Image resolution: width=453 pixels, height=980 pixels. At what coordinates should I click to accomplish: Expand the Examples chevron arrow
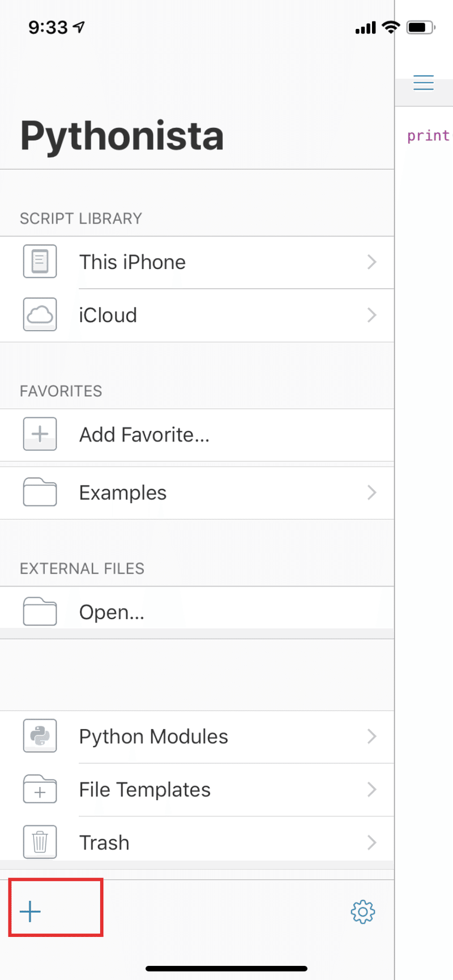[x=371, y=493]
